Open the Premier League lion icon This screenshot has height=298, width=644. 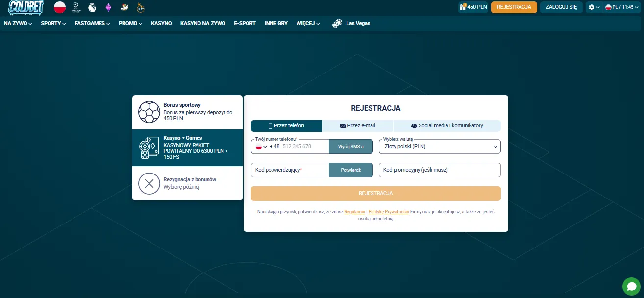point(92,7)
